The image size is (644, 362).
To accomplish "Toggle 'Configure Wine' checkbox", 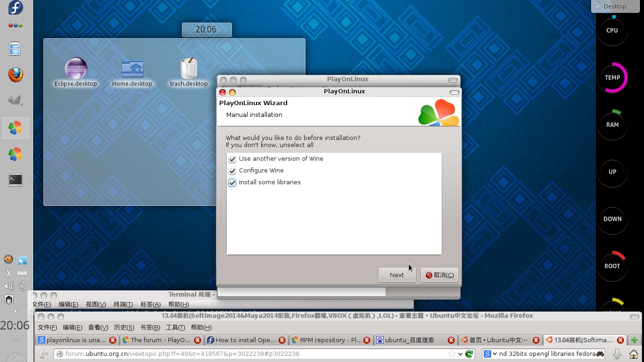I will click(x=232, y=171).
